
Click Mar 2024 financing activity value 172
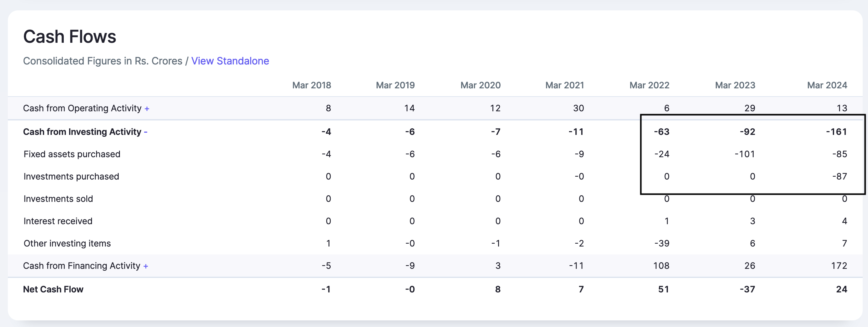[x=839, y=266]
